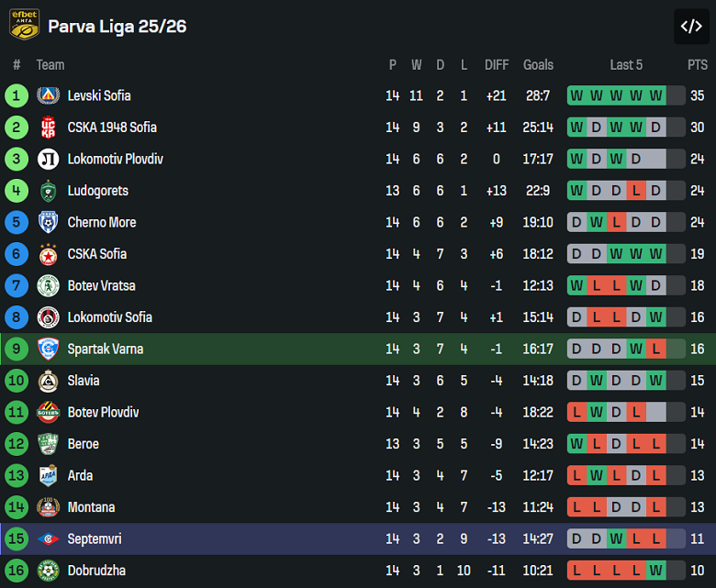Click Dobrudzha's only W form badge

[x=656, y=571]
